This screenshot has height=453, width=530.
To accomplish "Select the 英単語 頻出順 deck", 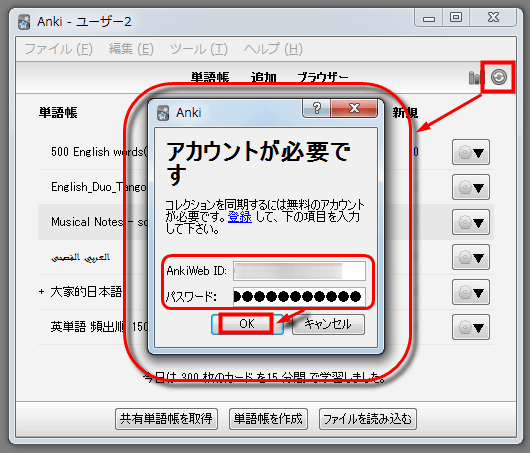I will coord(99,327).
